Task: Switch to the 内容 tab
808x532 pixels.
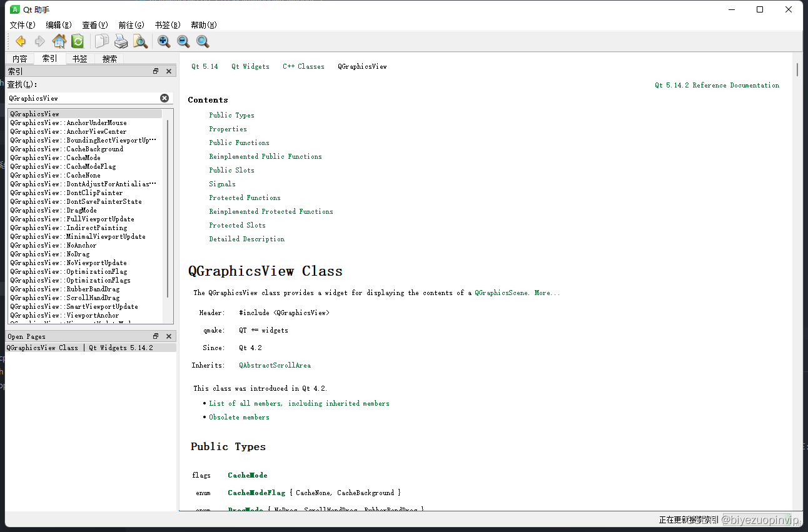Action: (x=20, y=59)
